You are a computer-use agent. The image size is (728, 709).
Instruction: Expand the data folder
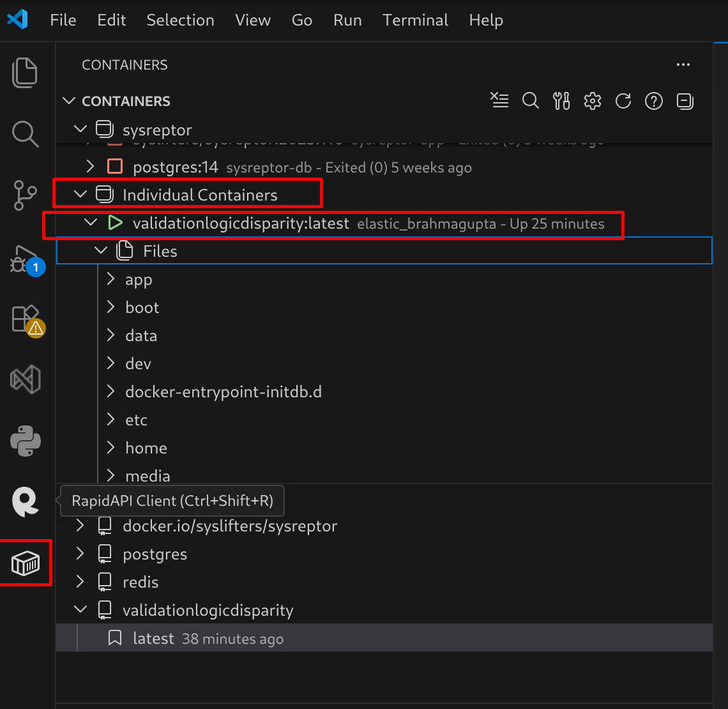[110, 335]
